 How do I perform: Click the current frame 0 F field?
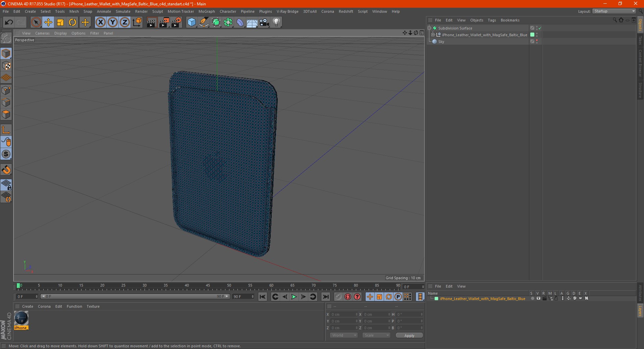click(x=27, y=297)
